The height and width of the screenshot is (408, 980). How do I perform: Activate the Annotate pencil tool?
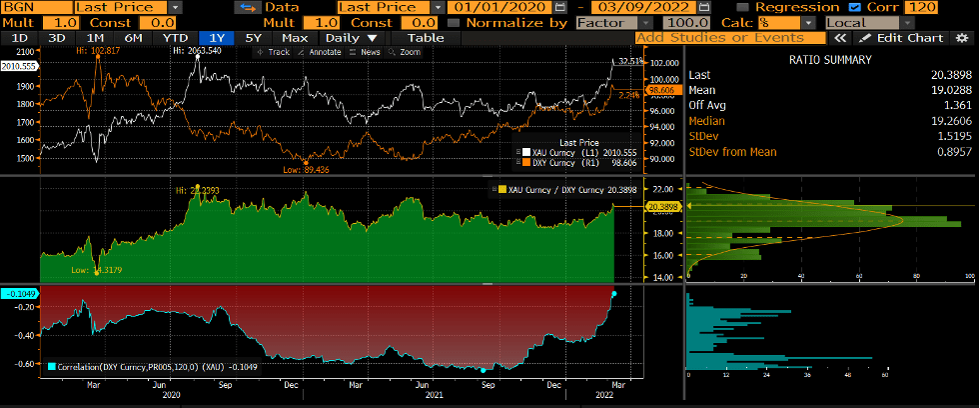[318, 52]
